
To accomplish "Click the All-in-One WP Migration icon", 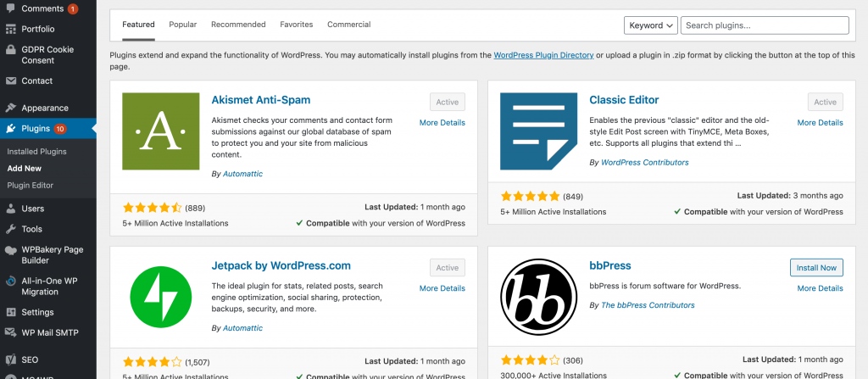I will (x=10, y=281).
